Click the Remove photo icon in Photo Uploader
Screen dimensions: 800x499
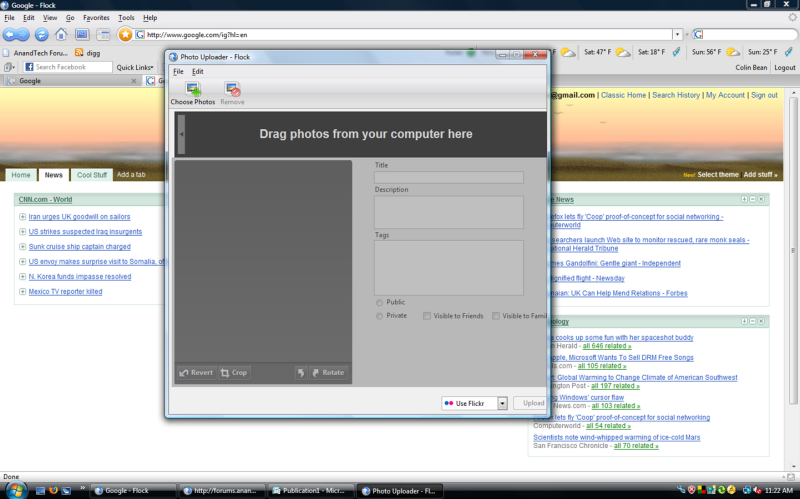(232, 90)
